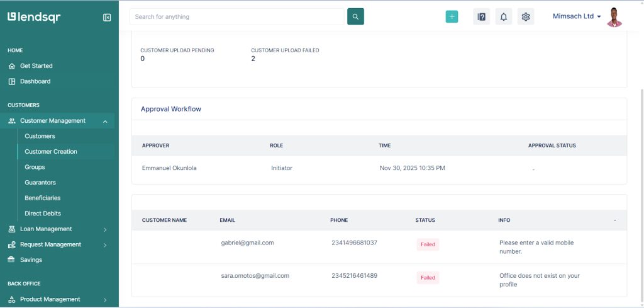Navigate to Get Started
The image size is (644, 308).
click(36, 66)
